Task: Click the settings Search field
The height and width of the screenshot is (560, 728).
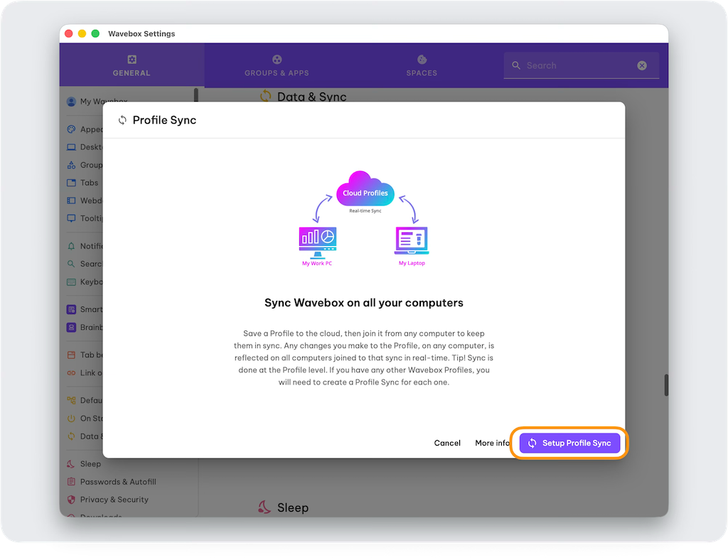Action: click(x=576, y=65)
